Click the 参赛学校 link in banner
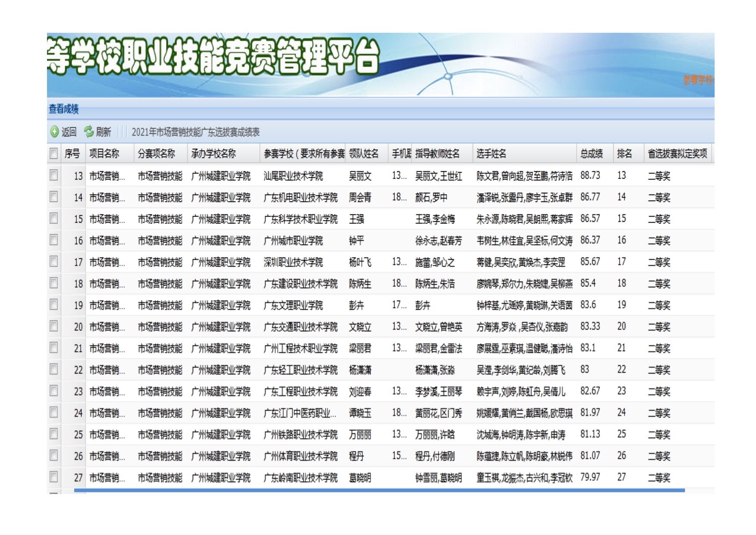 [x=698, y=80]
